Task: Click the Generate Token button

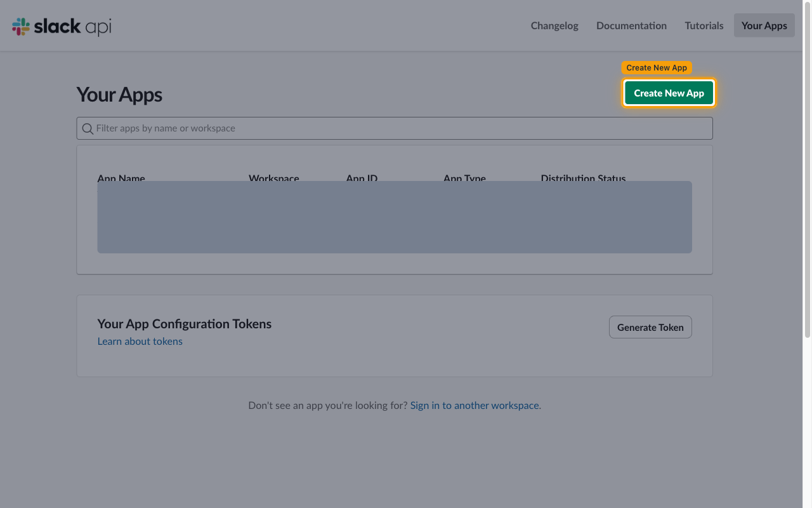Action: click(x=650, y=327)
